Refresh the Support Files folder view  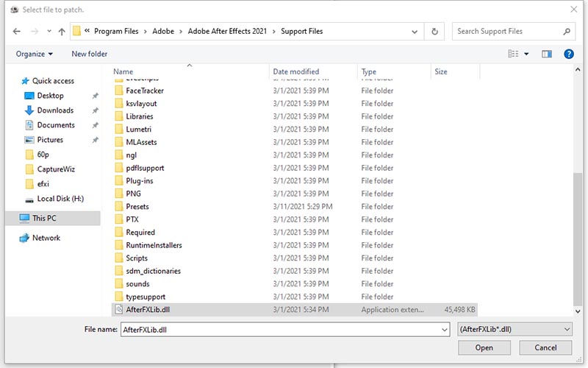(x=434, y=32)
